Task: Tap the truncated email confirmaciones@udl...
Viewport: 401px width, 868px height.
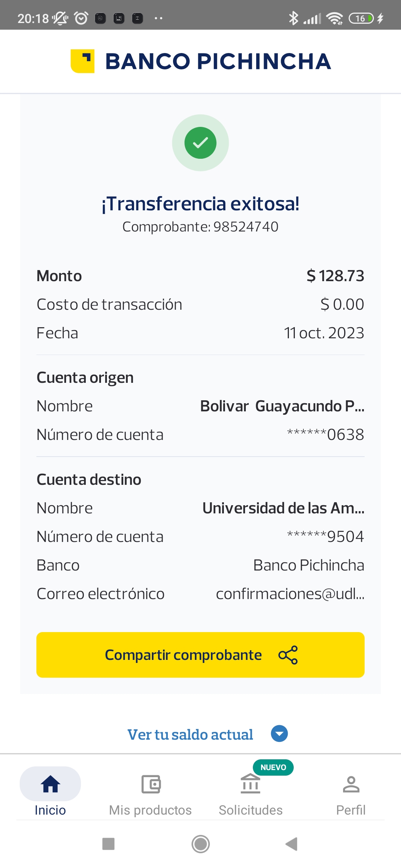Action: (290, 594)
